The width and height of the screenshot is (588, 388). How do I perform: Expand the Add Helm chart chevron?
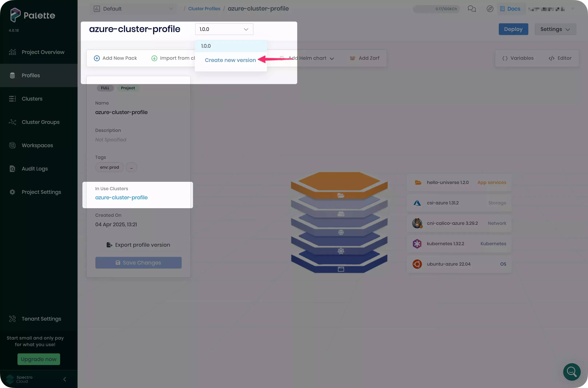[x=332, y=58]
